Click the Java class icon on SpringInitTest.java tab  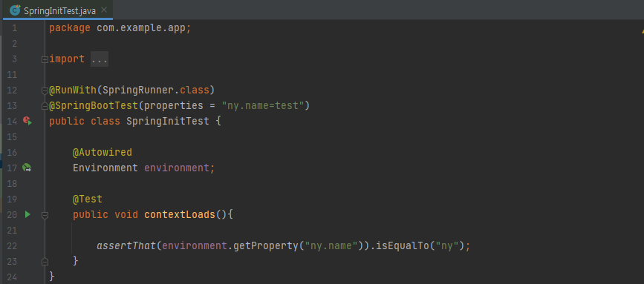click(x=15, y=10)
